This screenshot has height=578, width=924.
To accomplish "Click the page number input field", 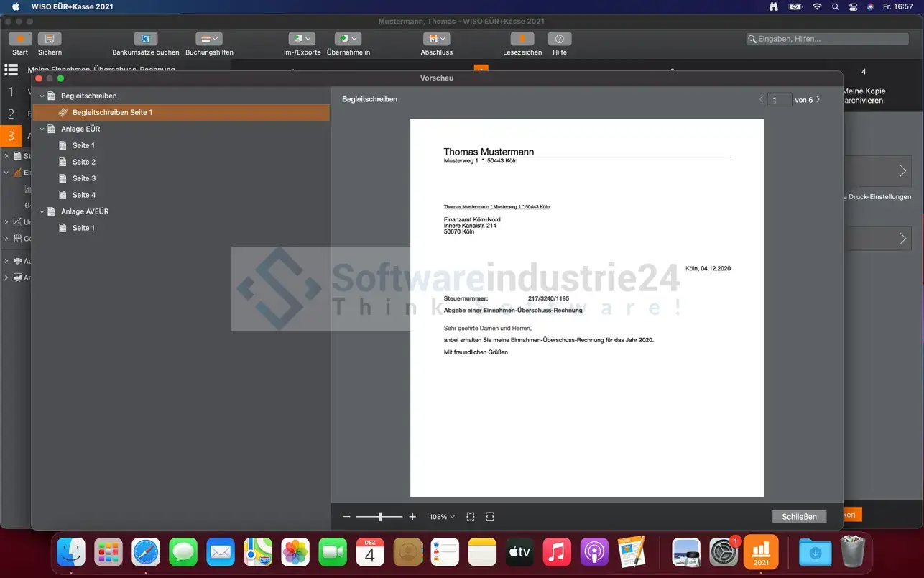I will (x=779, y=100).
